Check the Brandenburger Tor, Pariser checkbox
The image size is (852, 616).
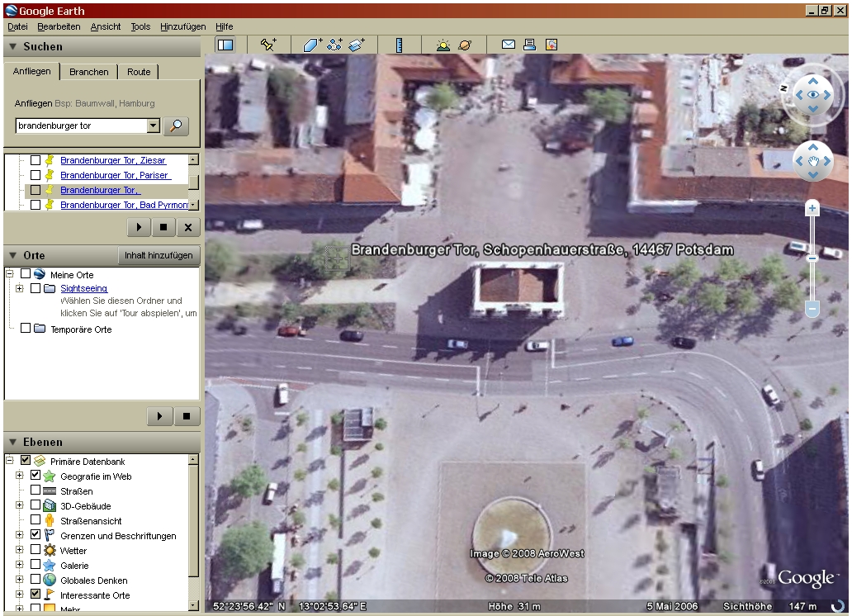click(35, 175)
